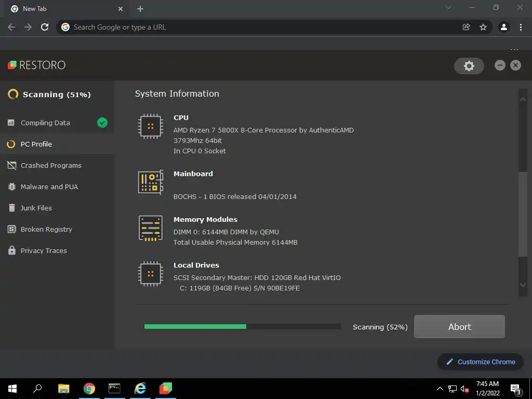Open a new Chrome tab

pyautogui.click(x=140, y=9)
